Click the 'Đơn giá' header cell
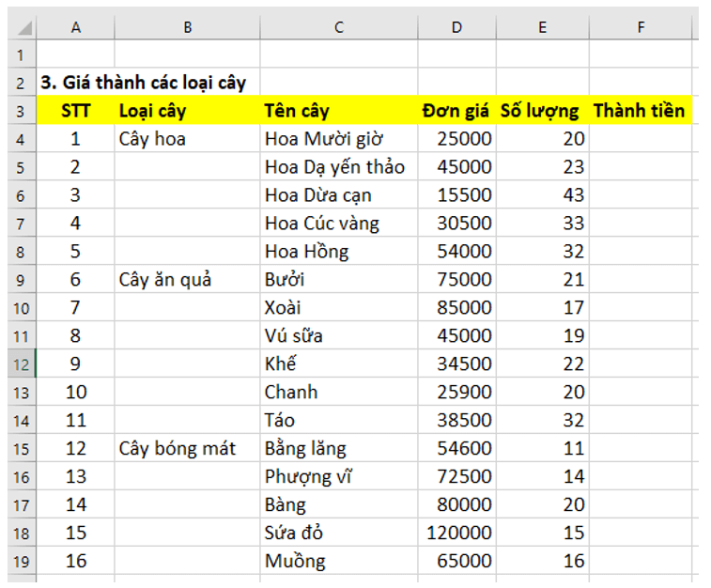This screenshot has height=588, width=711. click(456, 111)
